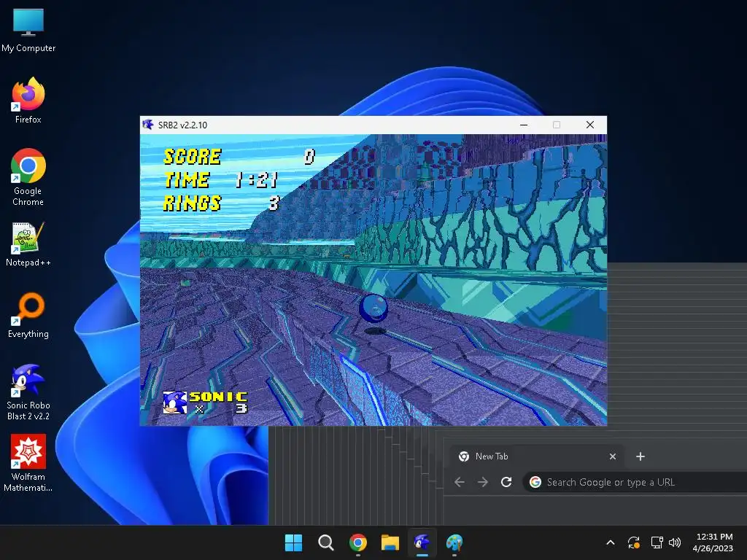Click the SRB2 taskbar icon
This screenshot has width=747, height=560.
[x=422, y=542]
